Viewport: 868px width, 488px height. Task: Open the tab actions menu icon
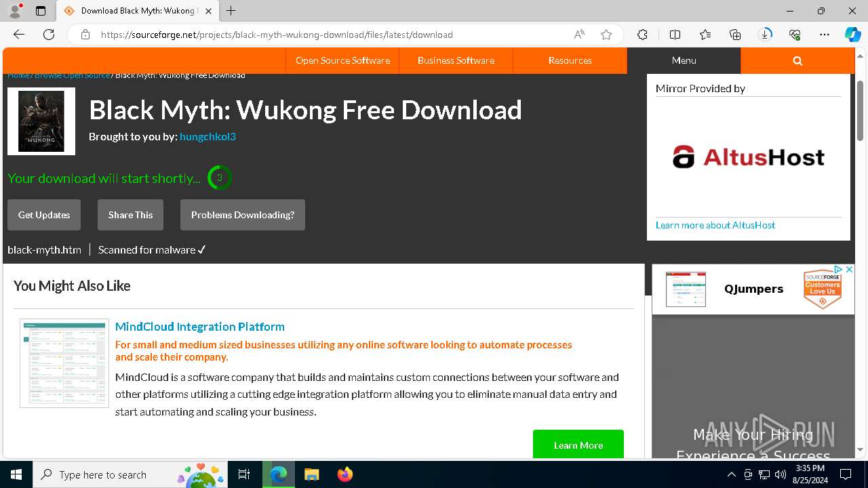41,11
